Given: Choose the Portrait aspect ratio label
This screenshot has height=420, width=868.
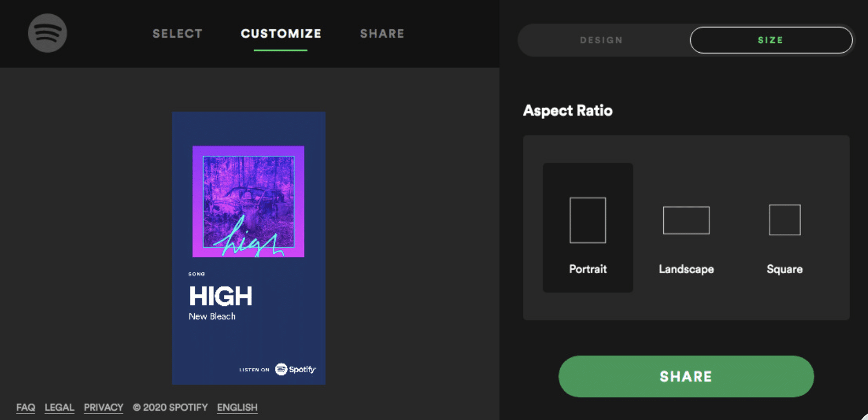Looking at the screenshot, I should 588,269.
